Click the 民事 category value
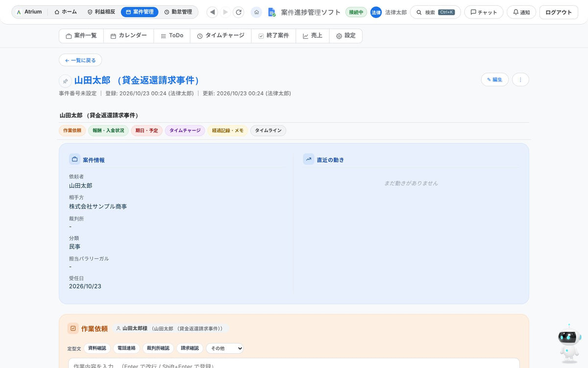588x368 pixels. (x=74, y=246)
